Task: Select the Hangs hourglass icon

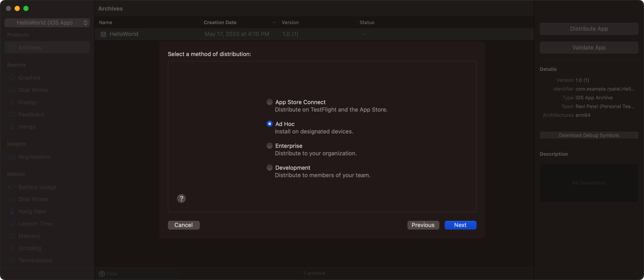Action: [x=12, y=126]
